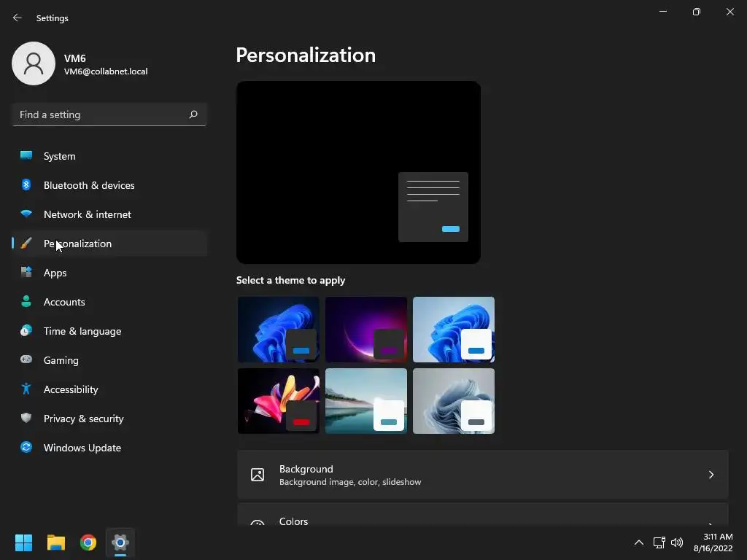Open the System settings category

click(109, 156)
